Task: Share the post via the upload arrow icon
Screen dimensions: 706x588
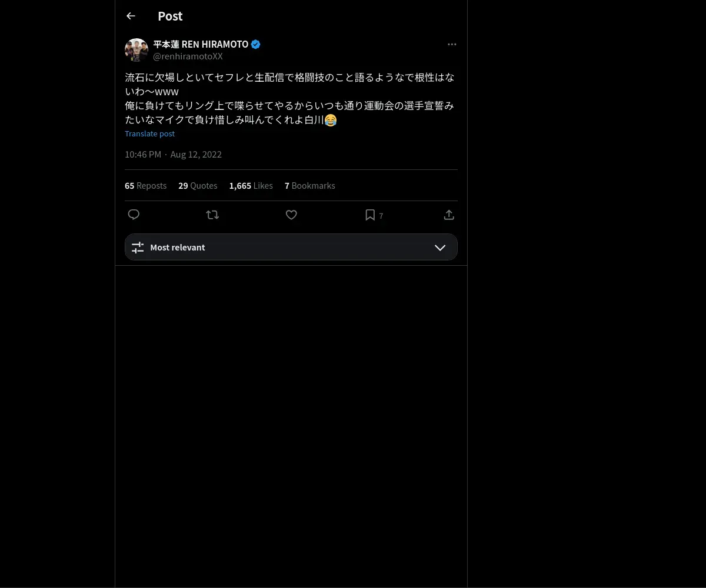Action: [449, 215]
